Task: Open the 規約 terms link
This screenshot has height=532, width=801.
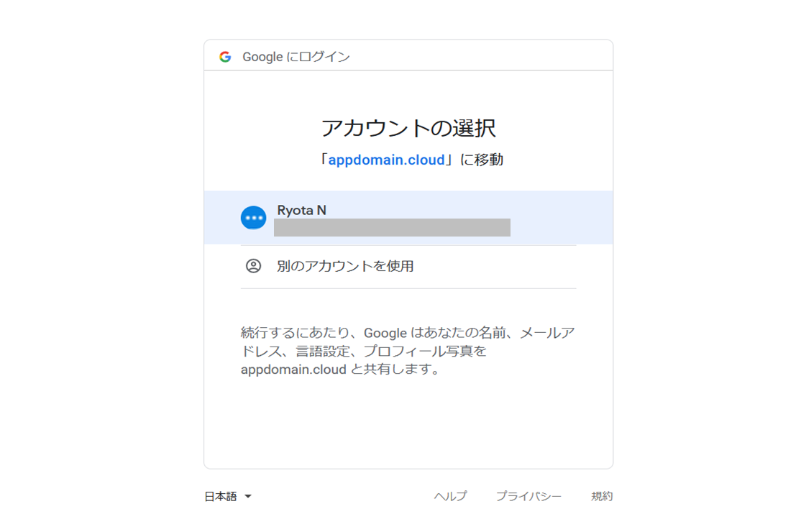Action: pyautogui.click(x=602, y=497)
